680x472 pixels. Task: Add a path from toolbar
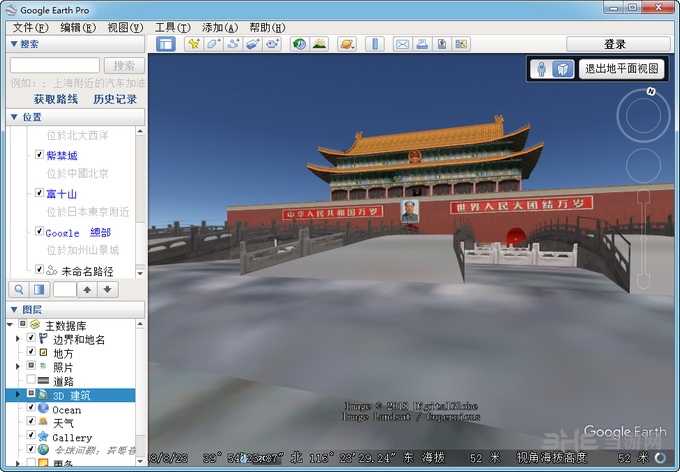(233, 44)
